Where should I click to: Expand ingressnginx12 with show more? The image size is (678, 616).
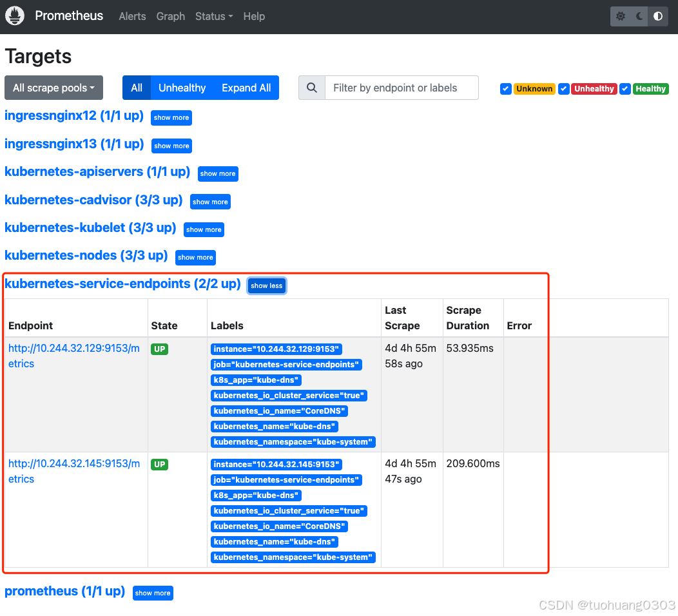[171, 117]
